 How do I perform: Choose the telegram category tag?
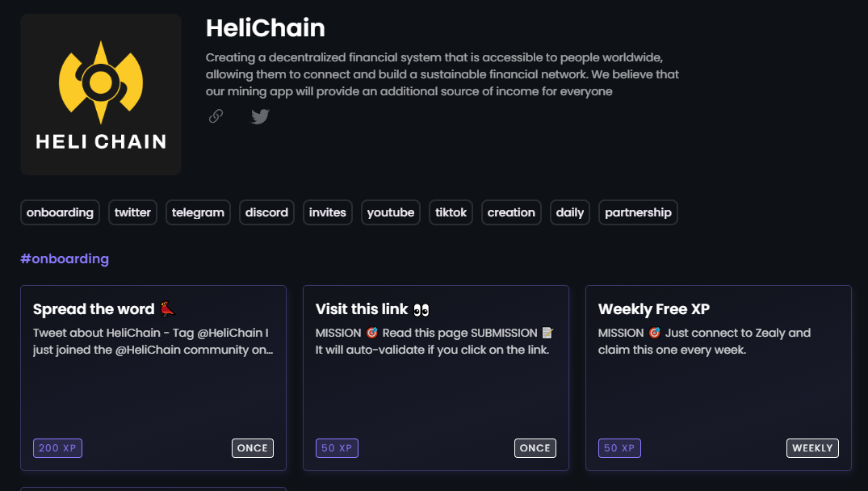tap(198, 212)
